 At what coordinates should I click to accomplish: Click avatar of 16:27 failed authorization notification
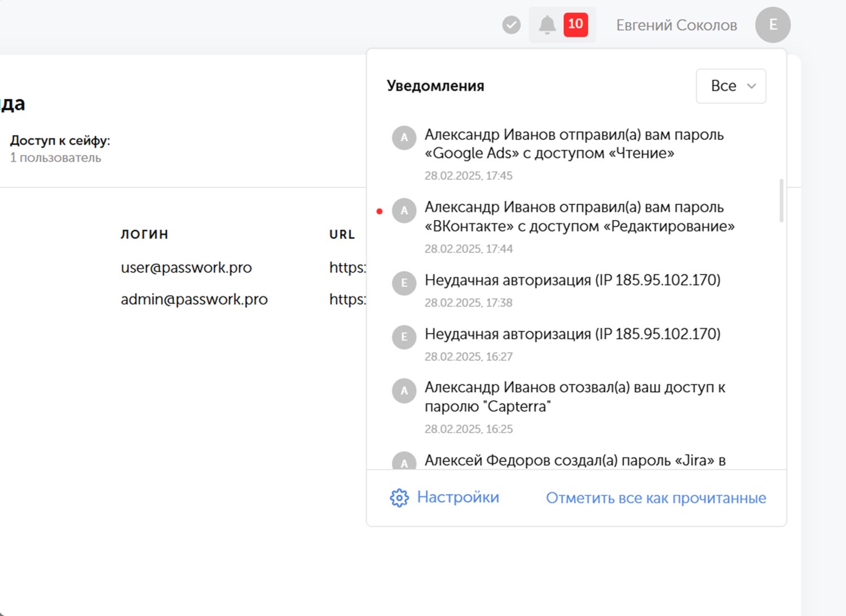[404, 337]
